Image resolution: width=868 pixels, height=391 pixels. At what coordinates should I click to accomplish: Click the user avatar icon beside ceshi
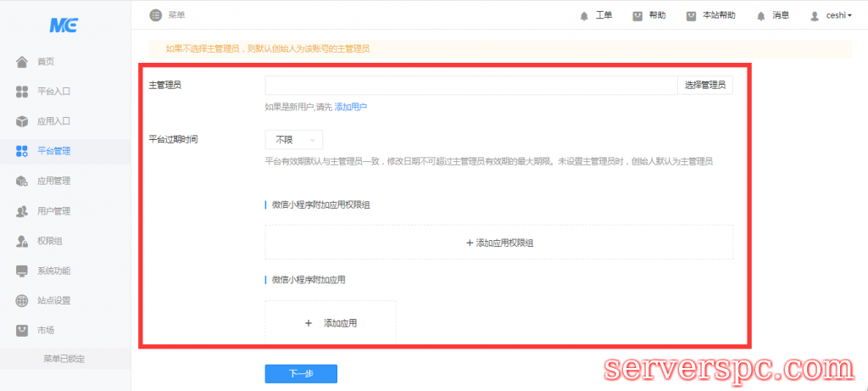tap(815, 16)
